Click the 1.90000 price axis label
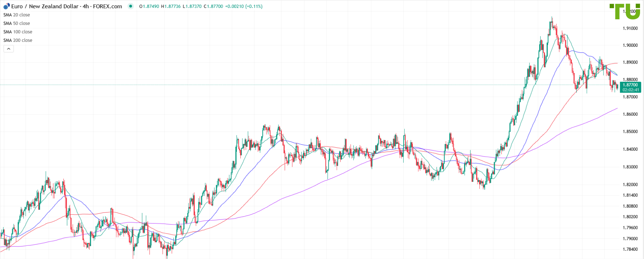The width and height of the screenshot is (644, 259). pos(630,45)
